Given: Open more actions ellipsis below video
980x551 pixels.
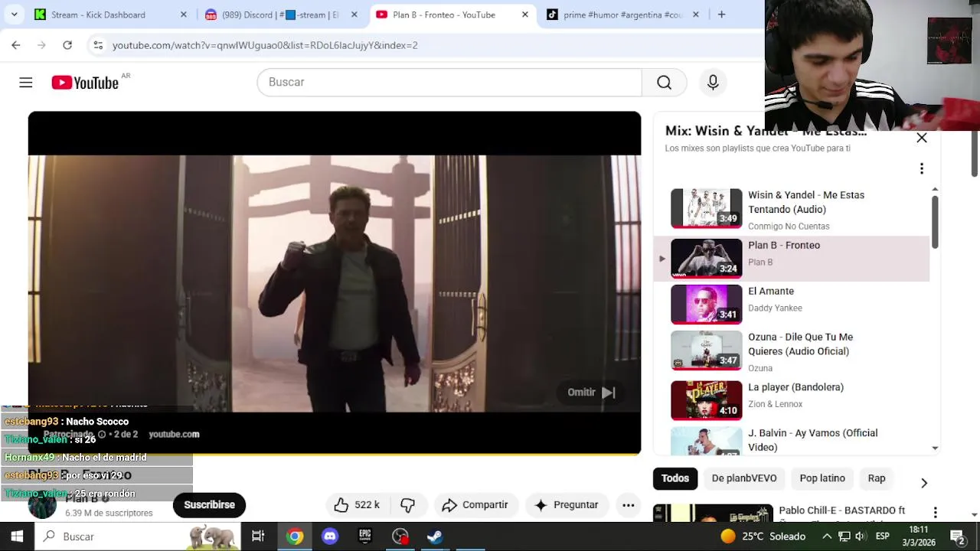Looking at the screenshot, I should (629, 505).
